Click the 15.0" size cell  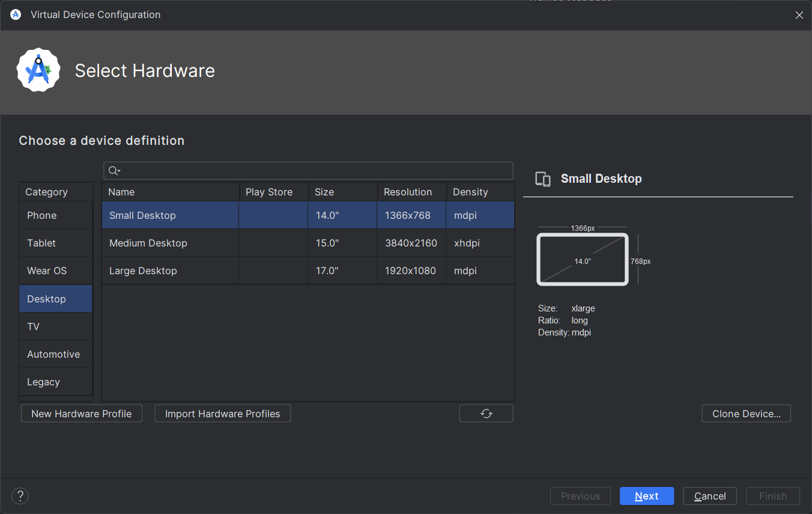[x=342, y=243]
